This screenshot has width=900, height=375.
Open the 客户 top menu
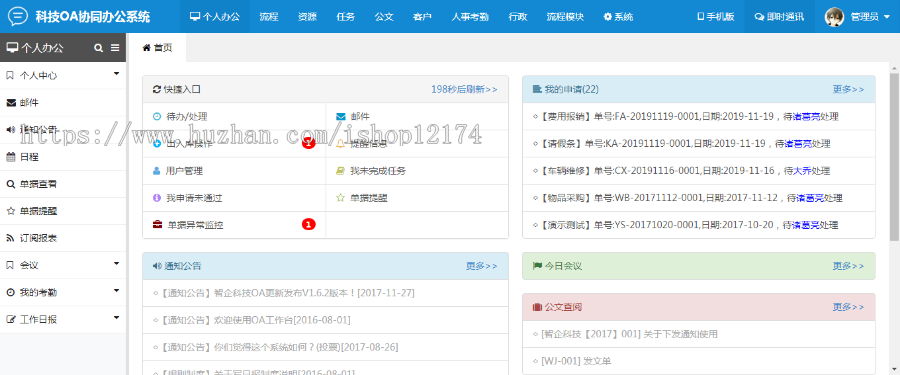[422, 17]
